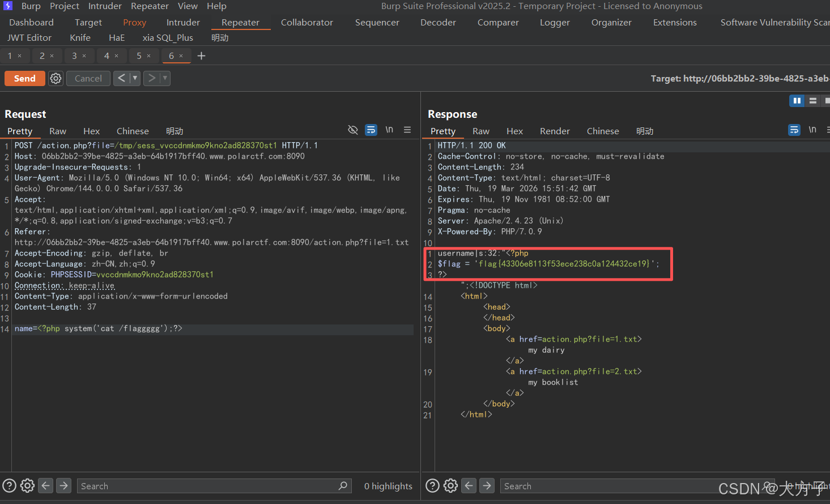830x504 pixels.
Task: Open the Request search help icon
Action: pyautogui.click(x=10, y=485)
